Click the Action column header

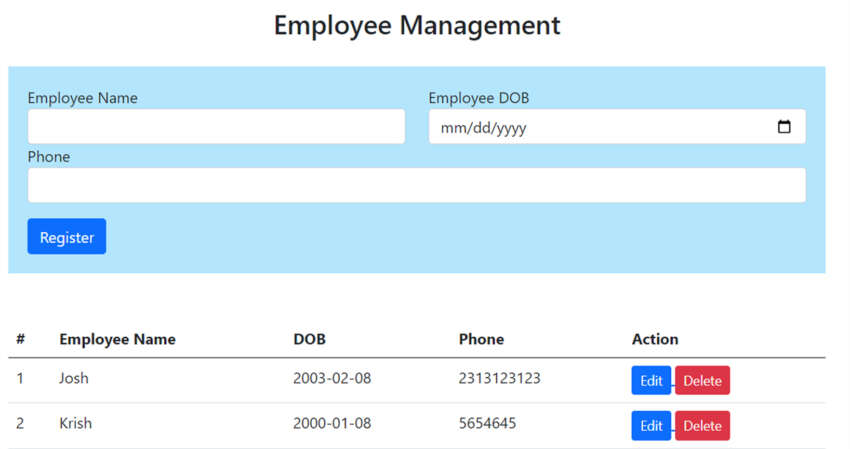pos(655,339)
